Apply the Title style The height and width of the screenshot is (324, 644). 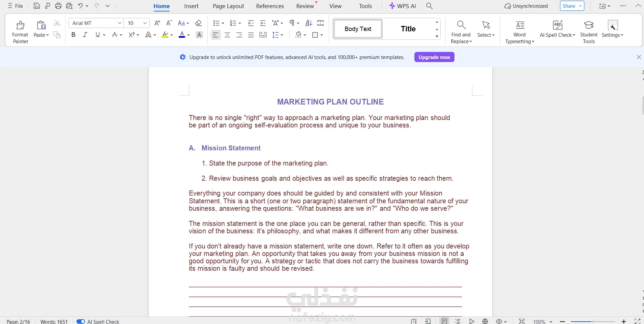tap(408, 29)
